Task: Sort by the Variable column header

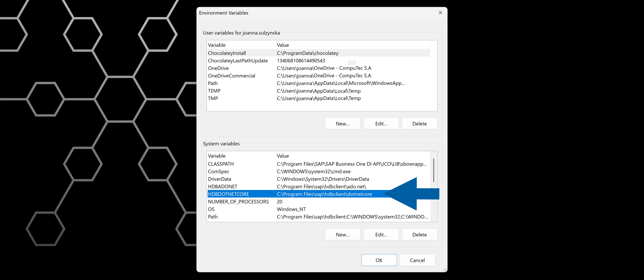Action: [217, 45]
